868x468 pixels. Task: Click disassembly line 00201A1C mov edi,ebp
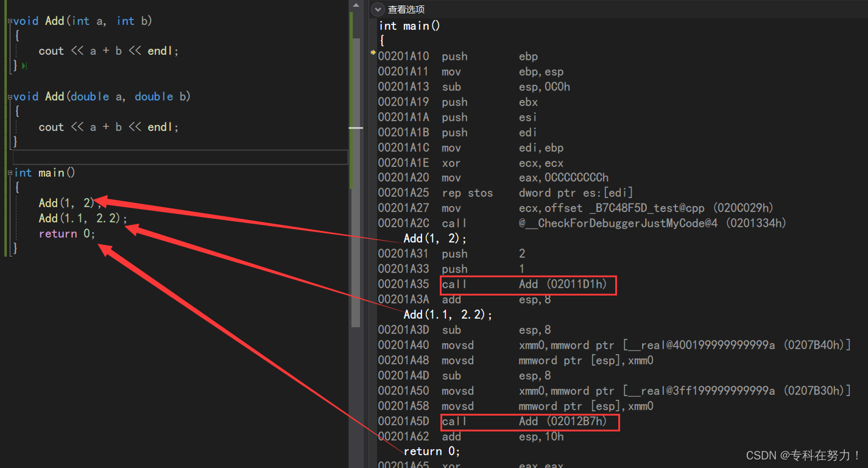pyautogui.click(x=471, y=148)
